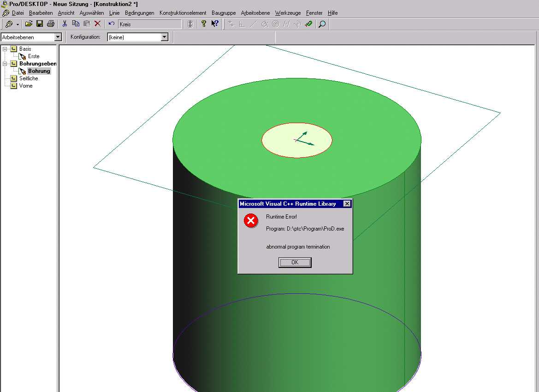Screen dimensions: 539x392
Task: Click the Vorne workplane icon
Action: tap(13, 86)
